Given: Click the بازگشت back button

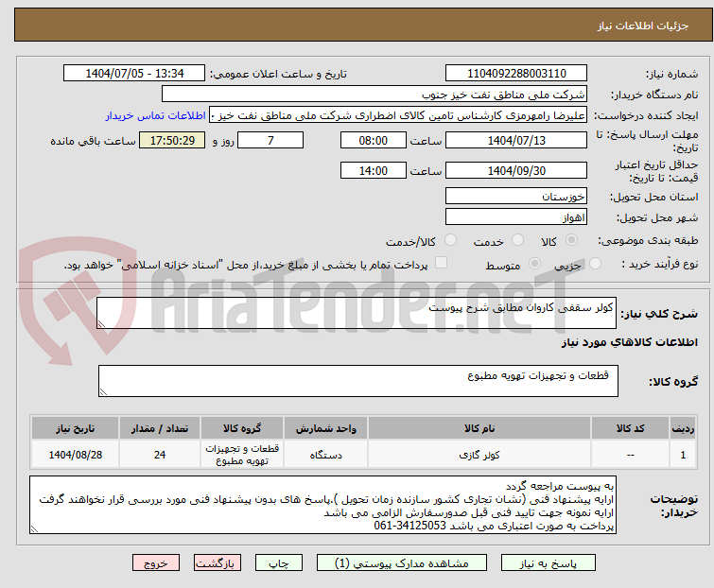Looking at the screenshot, I should point(218,563).
